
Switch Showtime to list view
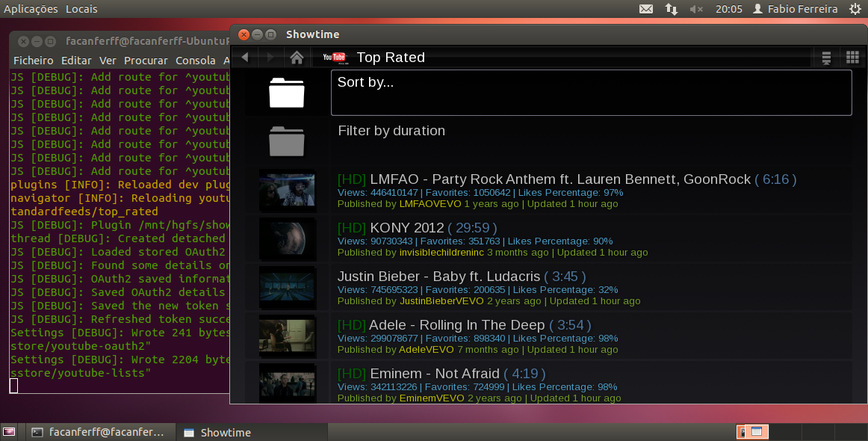click(826, 57)
